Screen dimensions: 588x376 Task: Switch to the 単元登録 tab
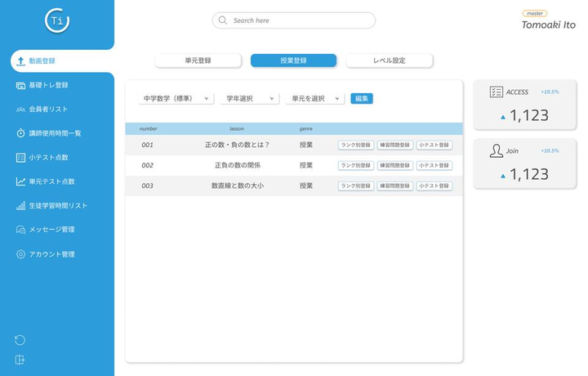coord(198,60)
